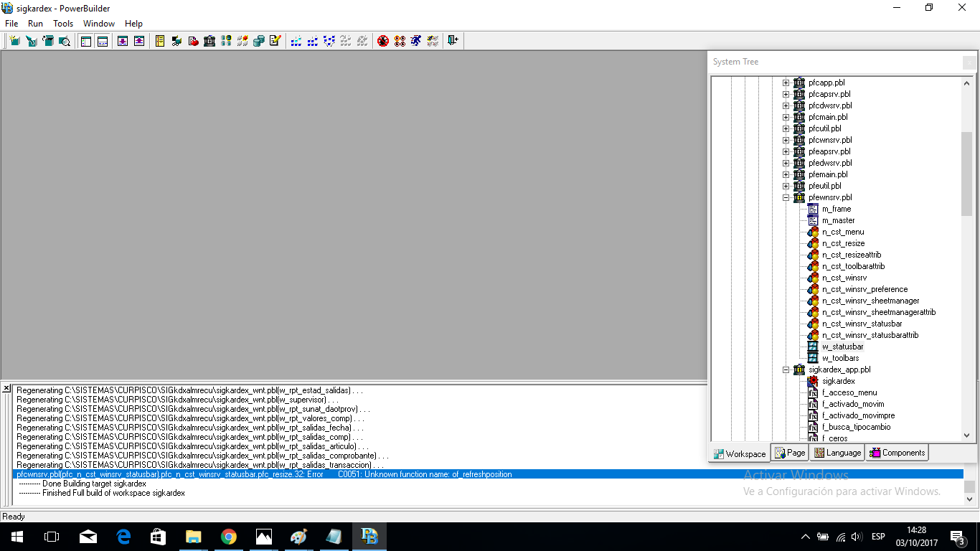Switch to the Components tab

pos(897,453)
